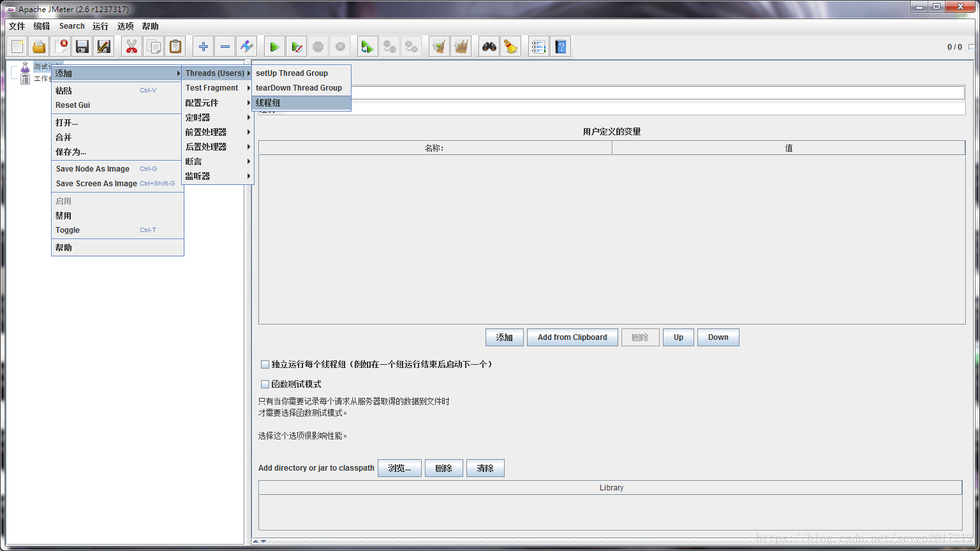Click the Toggle enable/disable icon

click(x=246, y=47)
